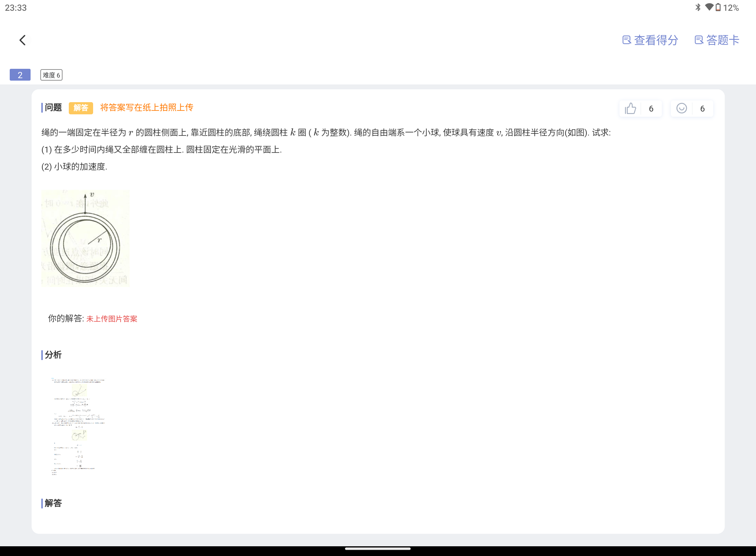Screen dimensions: 756x556
Task: Open the 答题卡 answer sheet
Action: tap(723, 40)
